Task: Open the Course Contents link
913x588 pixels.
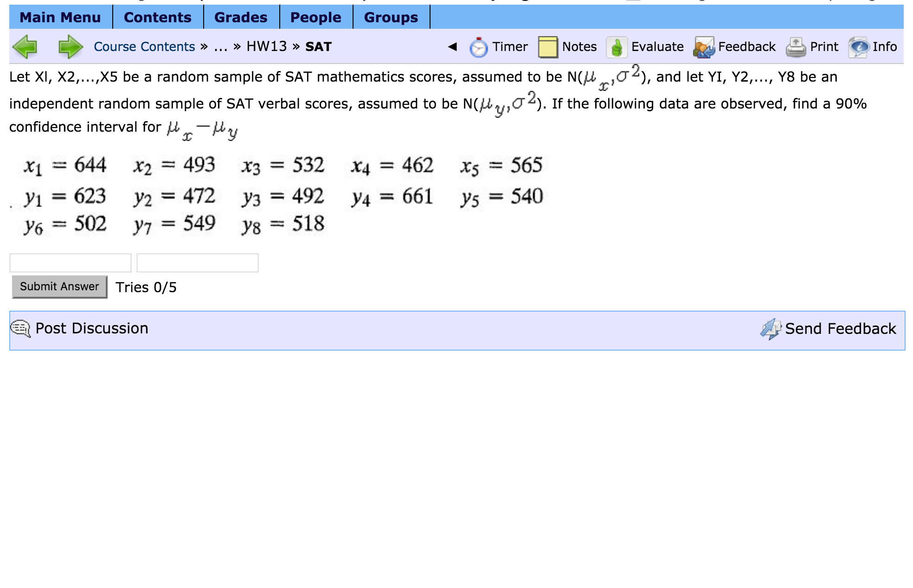Action: [x=144, y=46]
